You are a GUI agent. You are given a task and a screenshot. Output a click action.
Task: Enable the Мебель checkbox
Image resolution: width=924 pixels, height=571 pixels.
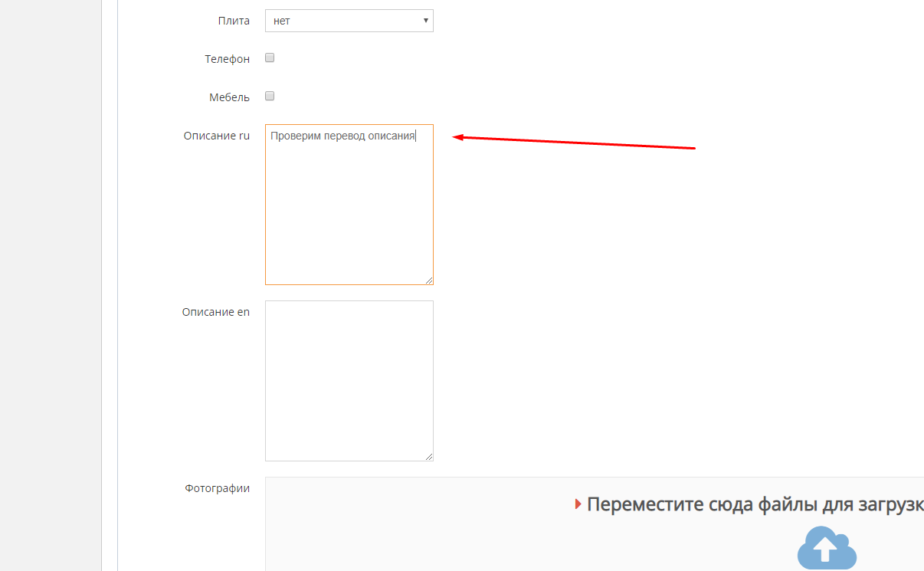pos(270,97)
